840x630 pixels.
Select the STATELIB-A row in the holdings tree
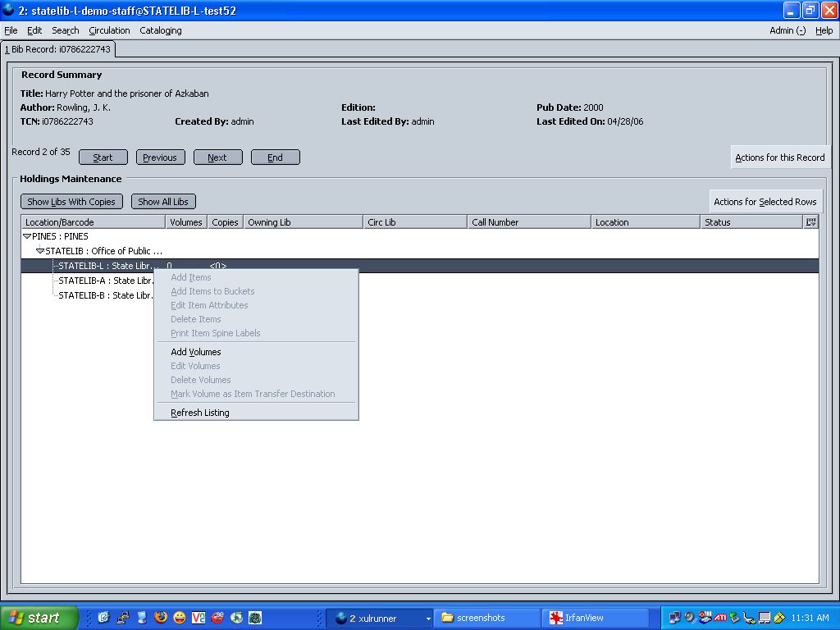point(104,281)
